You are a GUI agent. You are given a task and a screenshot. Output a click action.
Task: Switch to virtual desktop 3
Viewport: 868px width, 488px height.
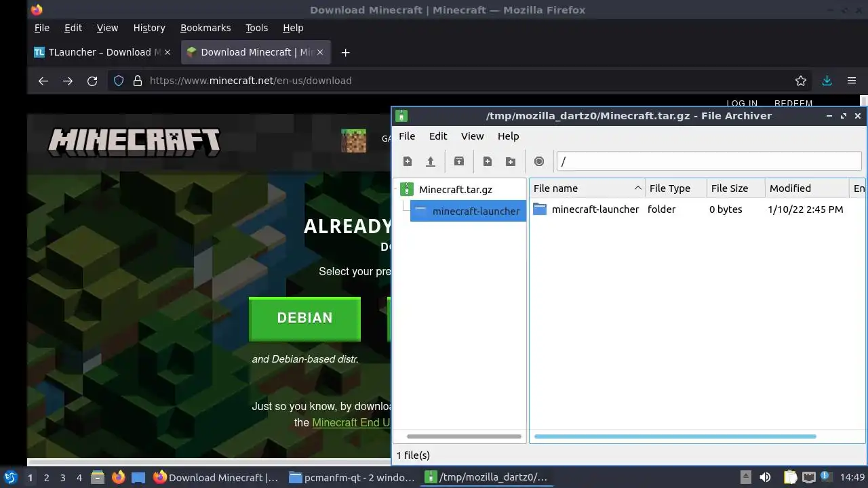[x=62, y=478]
